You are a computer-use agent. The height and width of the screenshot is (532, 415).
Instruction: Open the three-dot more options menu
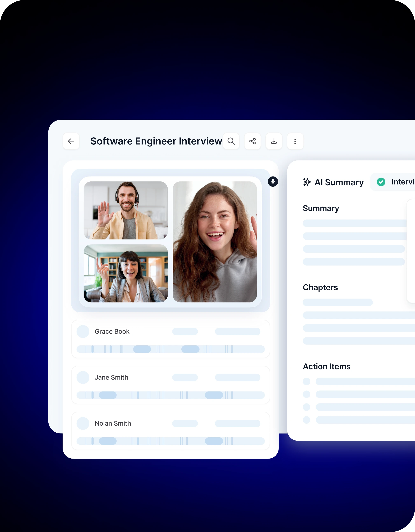pyautogui.click(x=295, y=141)
